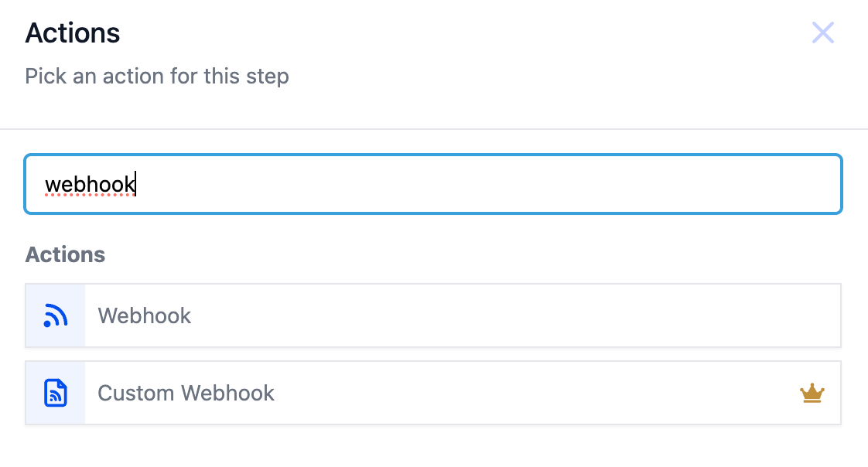This screenshot has width=868, height=467.
Task: Click the Custom Webhook document icon
Action: click(55, 393)
